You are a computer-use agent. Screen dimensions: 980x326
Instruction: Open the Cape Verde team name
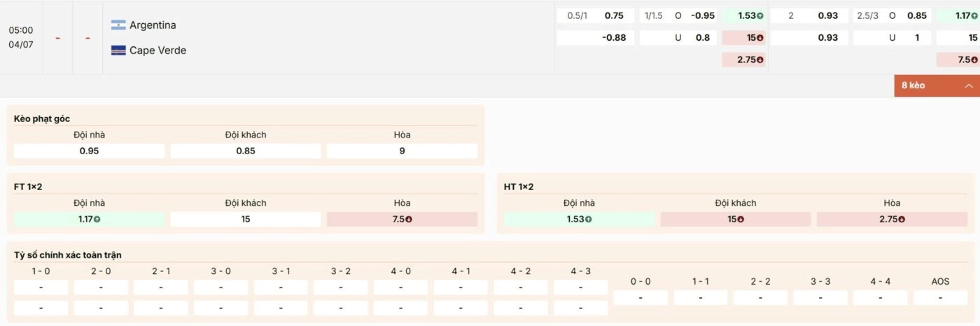pos(158,50)
